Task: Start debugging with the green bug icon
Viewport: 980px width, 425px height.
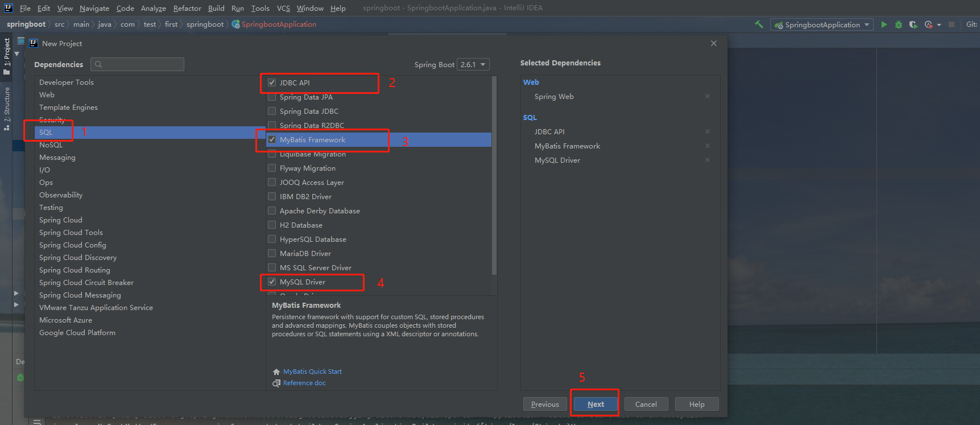Action: 899,24
